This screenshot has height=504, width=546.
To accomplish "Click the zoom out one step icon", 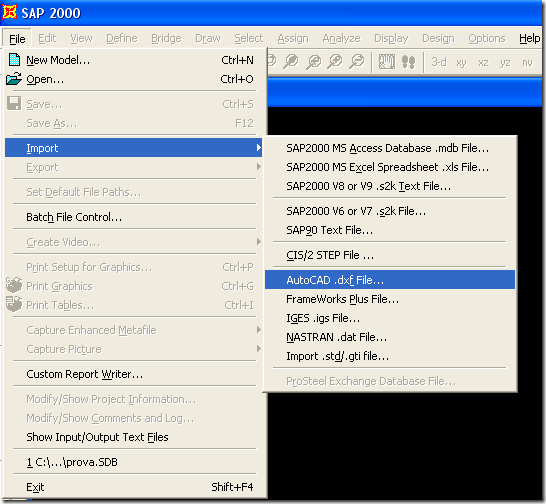I will pos(357,62).
